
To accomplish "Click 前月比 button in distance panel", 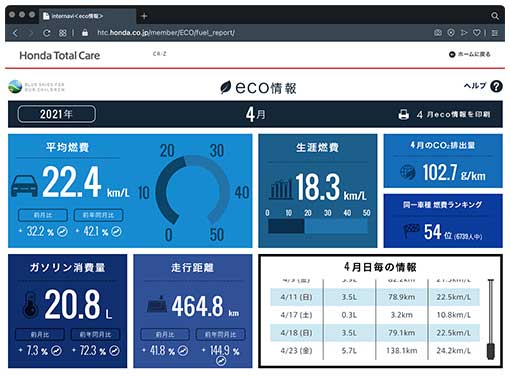I will pyautogui.click(x=165, y=334).
